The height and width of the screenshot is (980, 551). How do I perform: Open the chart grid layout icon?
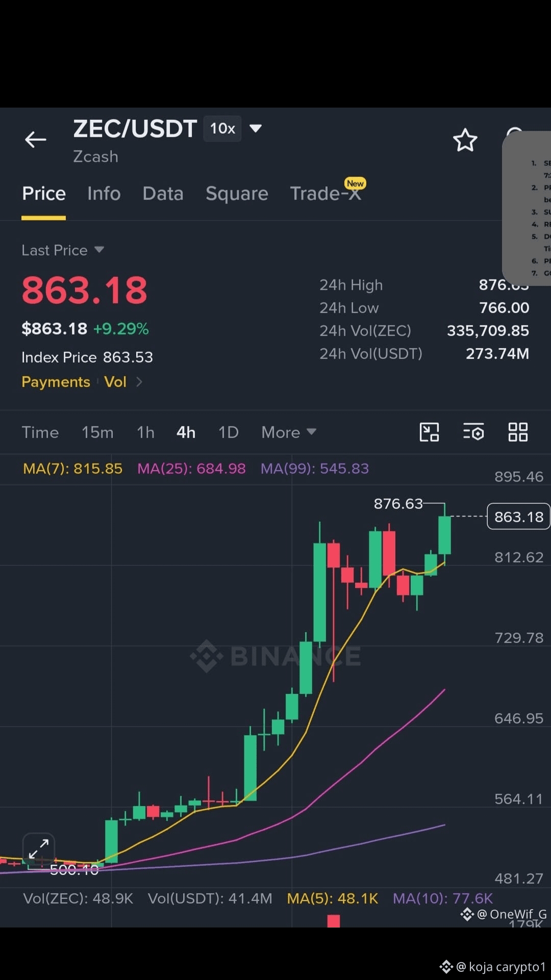518,432
